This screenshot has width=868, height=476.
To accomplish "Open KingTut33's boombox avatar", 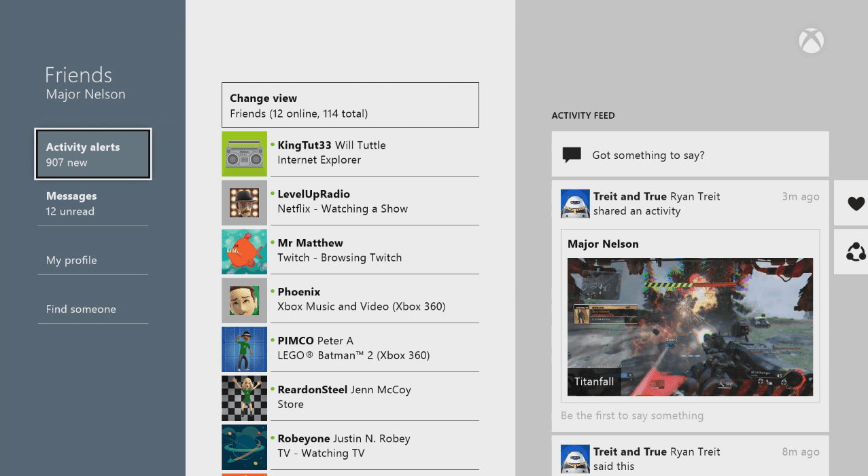I will [x=244, y=153].
